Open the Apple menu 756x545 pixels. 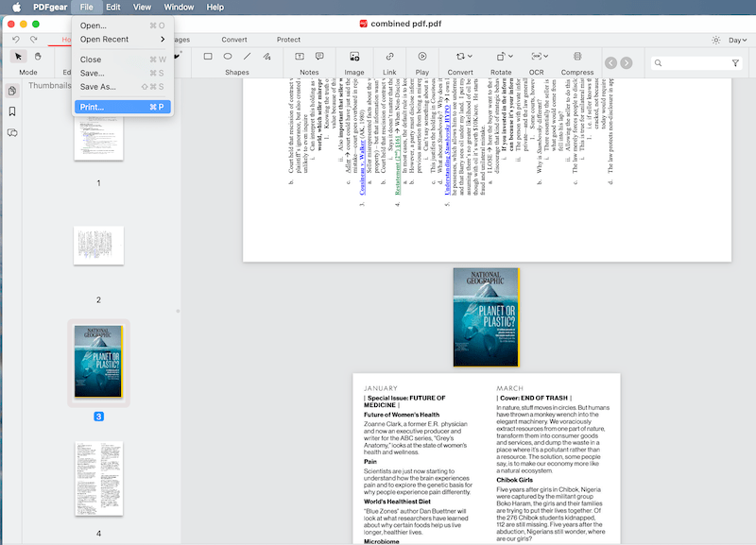[x=16, y=7]
